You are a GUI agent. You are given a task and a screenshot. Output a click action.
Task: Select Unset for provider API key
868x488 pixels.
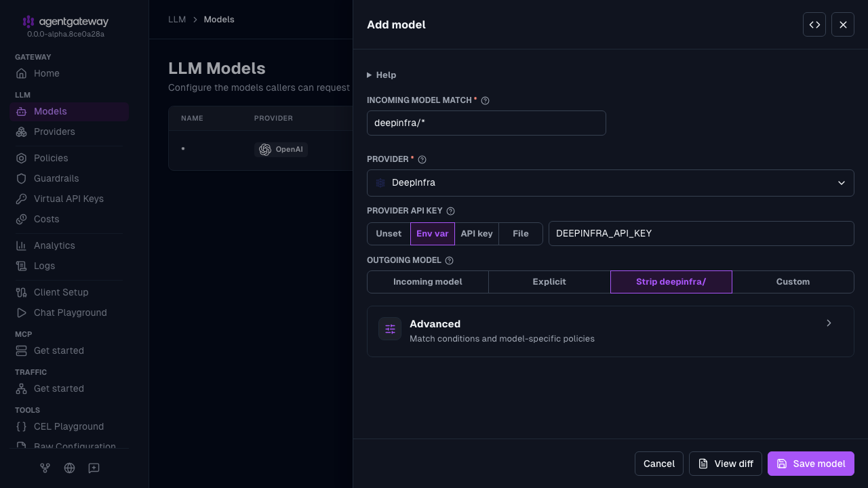(x=389, y=234)
